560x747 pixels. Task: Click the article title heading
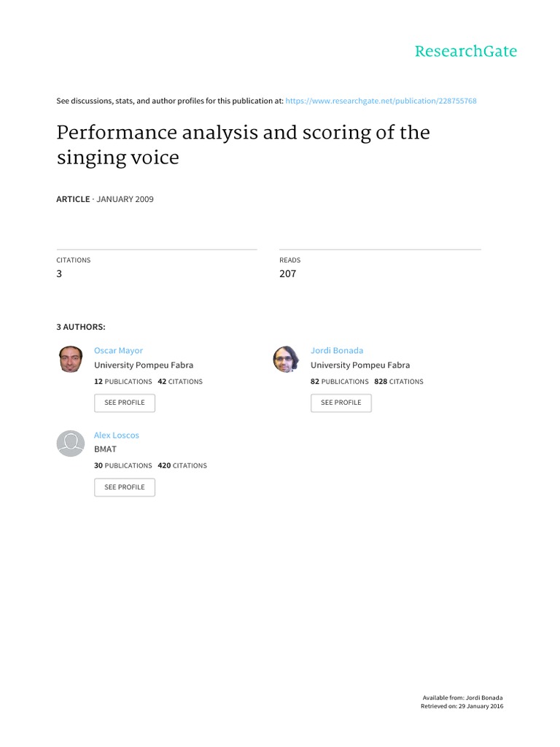(x=243, y=144)
